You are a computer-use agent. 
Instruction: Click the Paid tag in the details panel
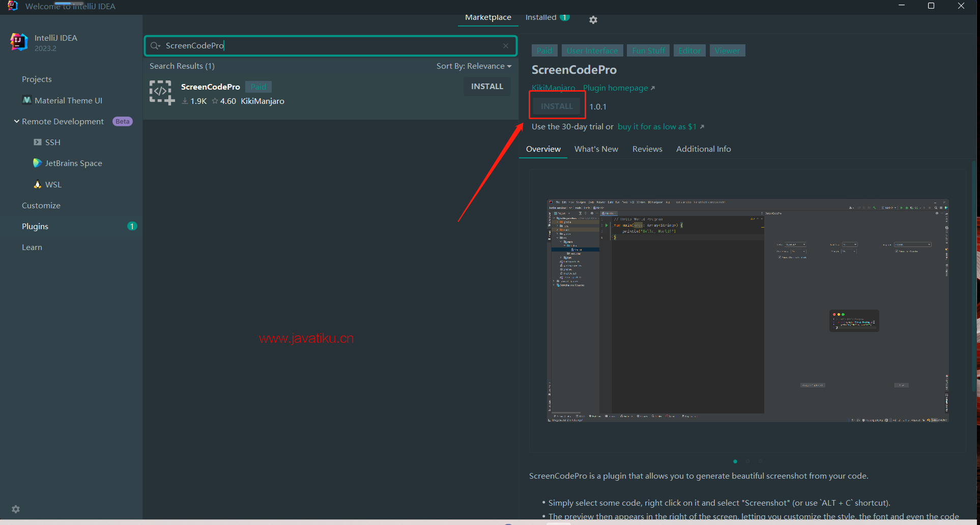click(544, 51)
